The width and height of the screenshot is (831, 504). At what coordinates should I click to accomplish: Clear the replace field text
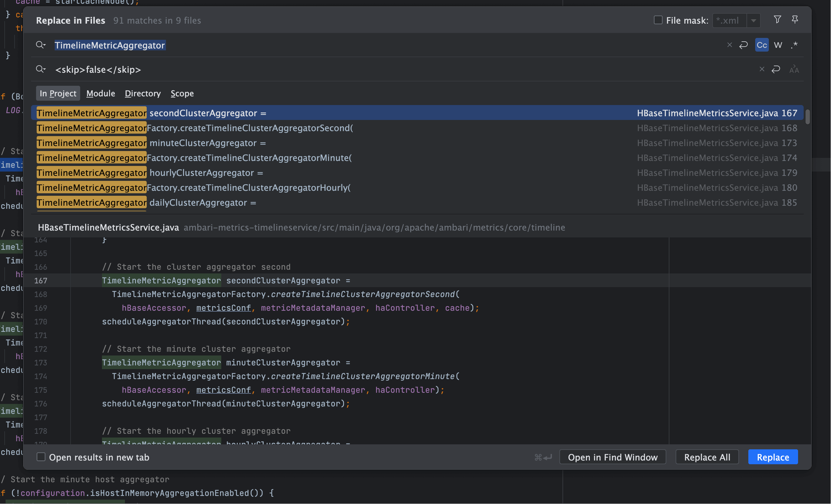(x=762, y=69)
